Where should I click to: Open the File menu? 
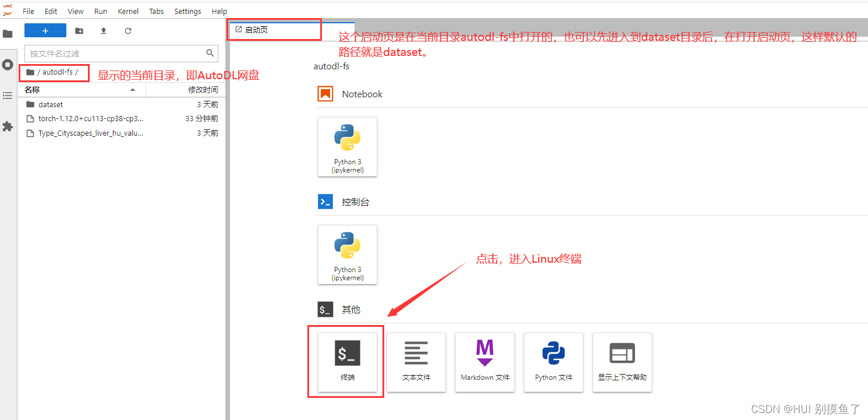(28, 11)
